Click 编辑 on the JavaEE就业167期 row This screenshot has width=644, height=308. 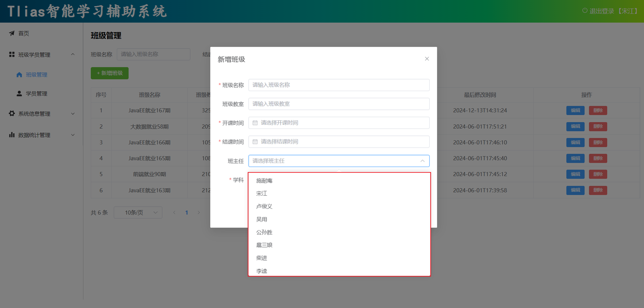[575, 110]
